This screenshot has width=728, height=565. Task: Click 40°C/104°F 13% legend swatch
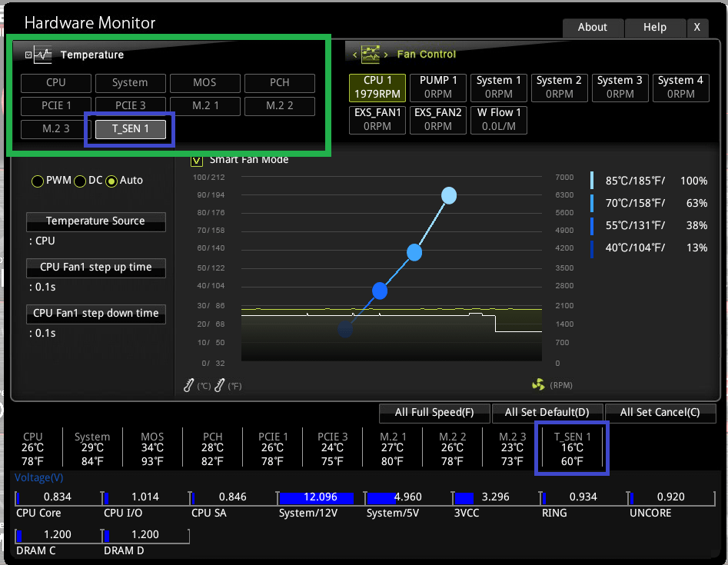click(591, 248)
